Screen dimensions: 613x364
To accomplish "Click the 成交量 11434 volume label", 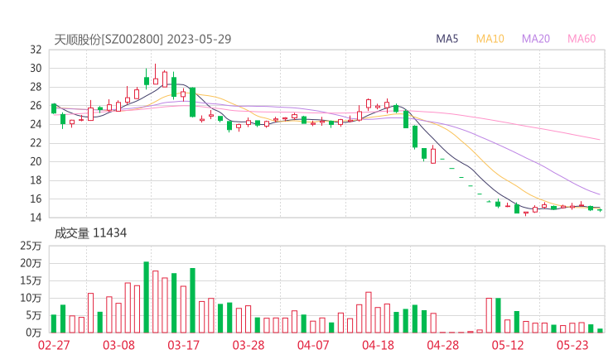I will pyautogui.click(x=90, y=233).
